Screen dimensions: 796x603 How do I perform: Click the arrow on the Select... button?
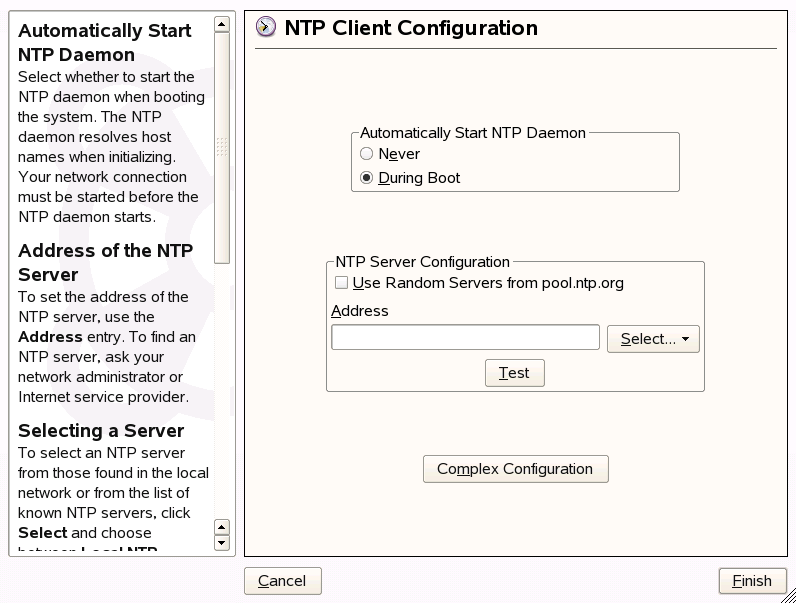pos(687,339)
